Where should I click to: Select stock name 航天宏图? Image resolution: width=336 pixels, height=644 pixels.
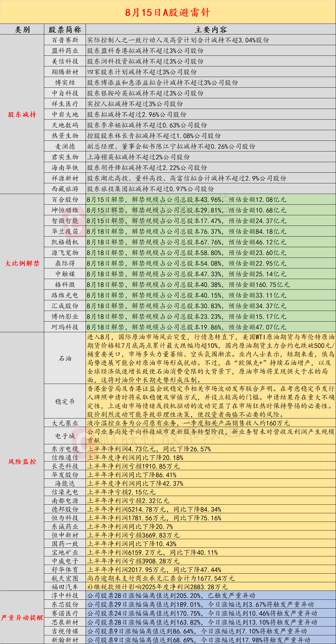coord(65,578)
